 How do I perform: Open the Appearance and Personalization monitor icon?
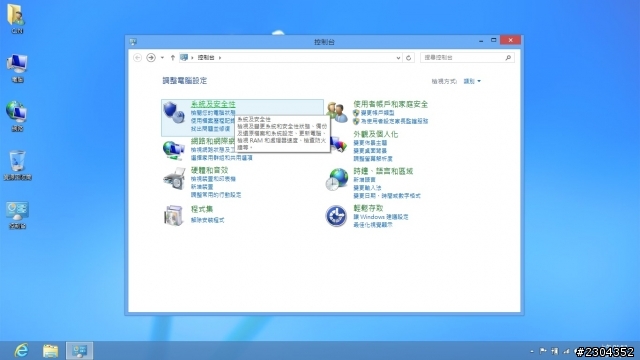[339, 144]
